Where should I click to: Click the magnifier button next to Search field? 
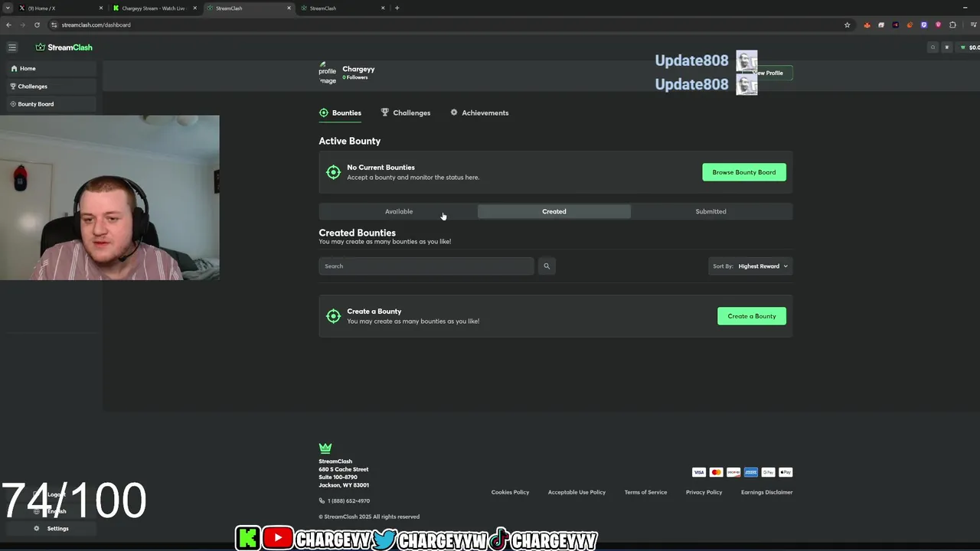coord(547,266)
